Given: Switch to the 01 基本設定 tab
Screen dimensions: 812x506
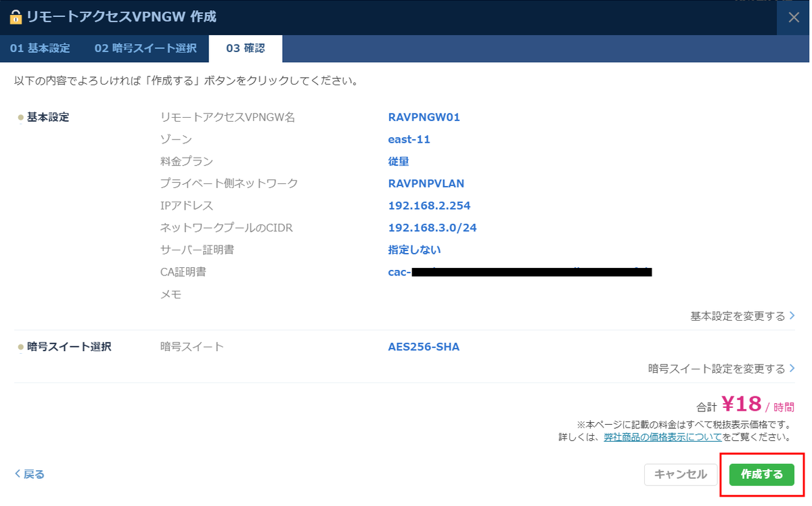Looking at the screenshot, I should pos(39,48).
